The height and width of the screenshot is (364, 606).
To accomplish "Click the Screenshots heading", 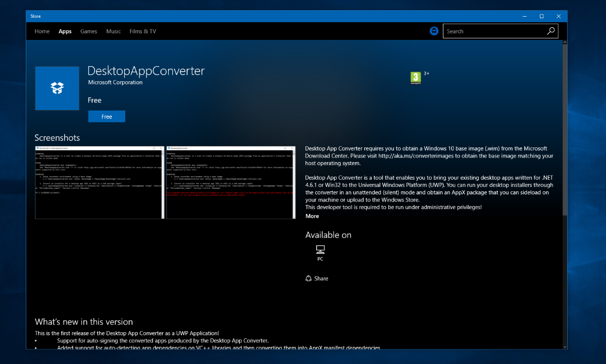I will click(57, 138).
